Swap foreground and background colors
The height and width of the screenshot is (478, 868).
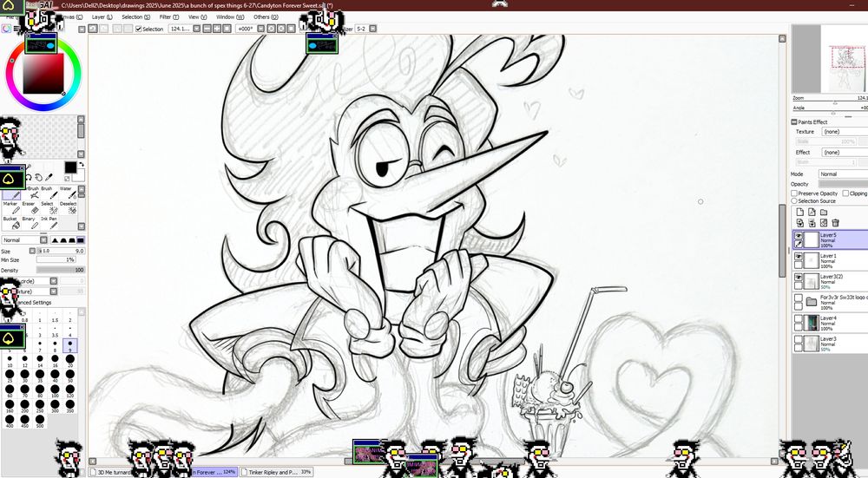[82, 164]
